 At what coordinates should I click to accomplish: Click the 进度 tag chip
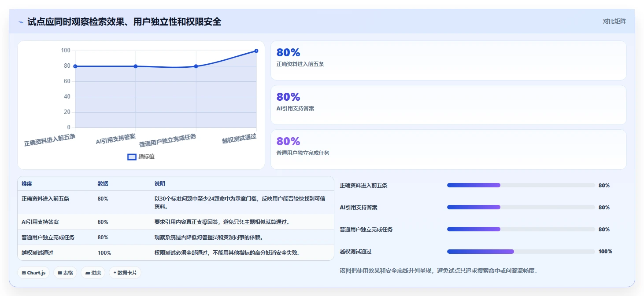pyautogui.click(x=93, y=273)
